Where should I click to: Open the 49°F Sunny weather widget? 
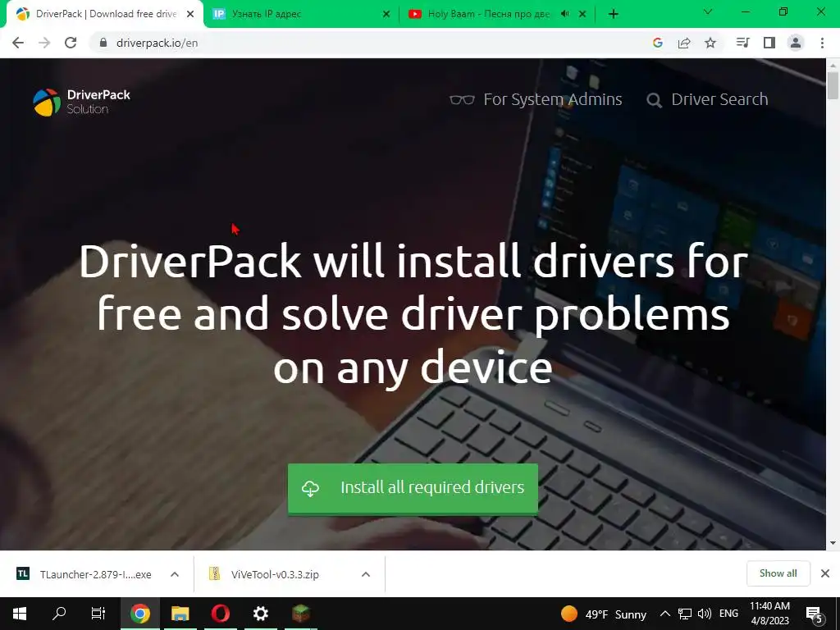604,614
